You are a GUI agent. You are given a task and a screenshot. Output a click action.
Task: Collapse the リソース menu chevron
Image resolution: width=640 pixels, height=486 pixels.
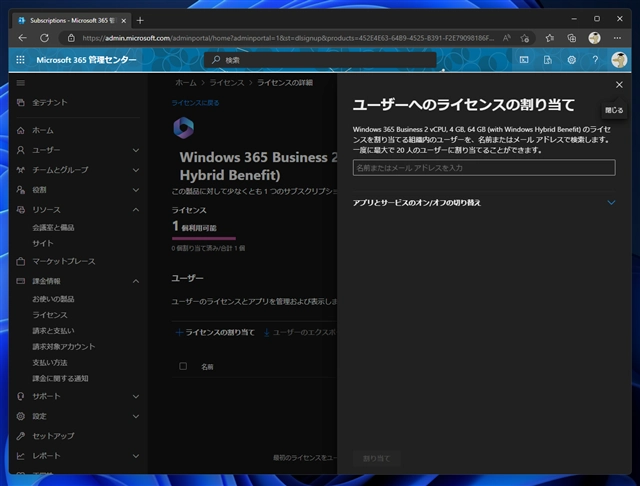click(136, 210)
